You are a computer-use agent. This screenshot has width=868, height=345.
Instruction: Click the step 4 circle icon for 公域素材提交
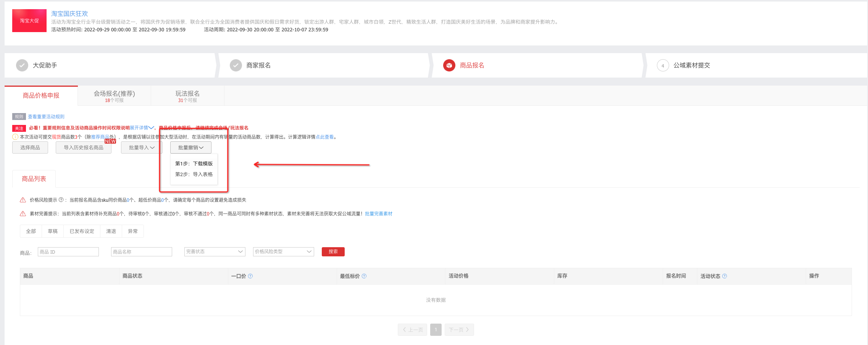coord(663,65)
